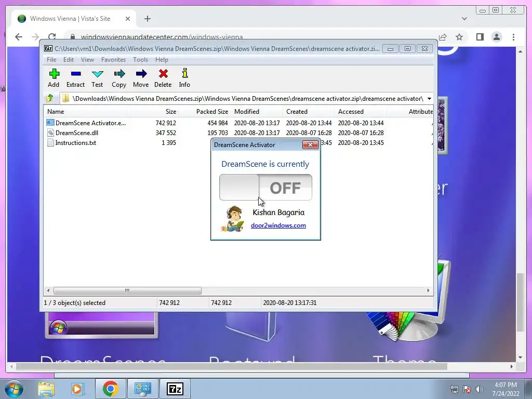
Task: Switch to 7-Zip from the taskbar
Action: [175, 389]
